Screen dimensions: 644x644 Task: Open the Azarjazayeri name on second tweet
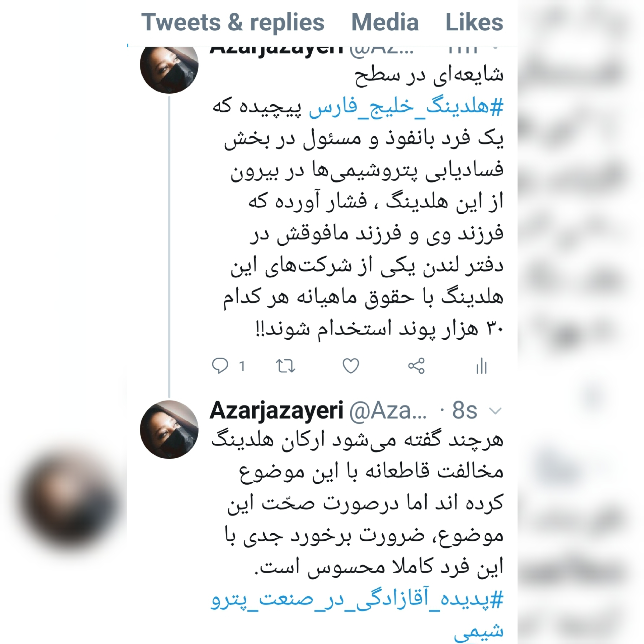pyautogui.click(x=276, y=411)
